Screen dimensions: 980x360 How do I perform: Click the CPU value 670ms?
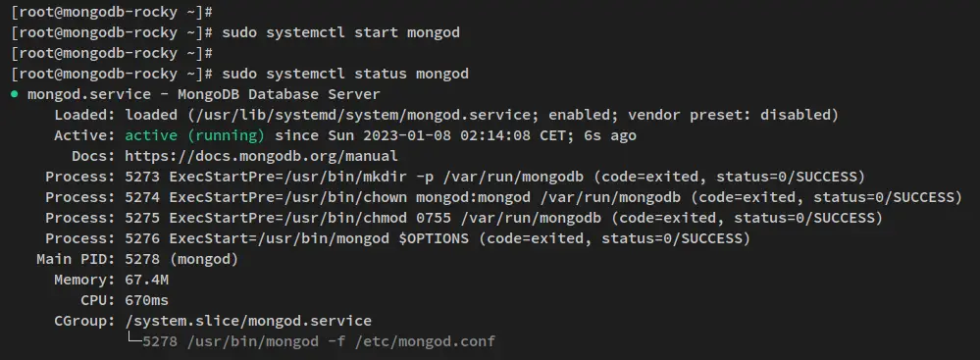click(146, 300)
